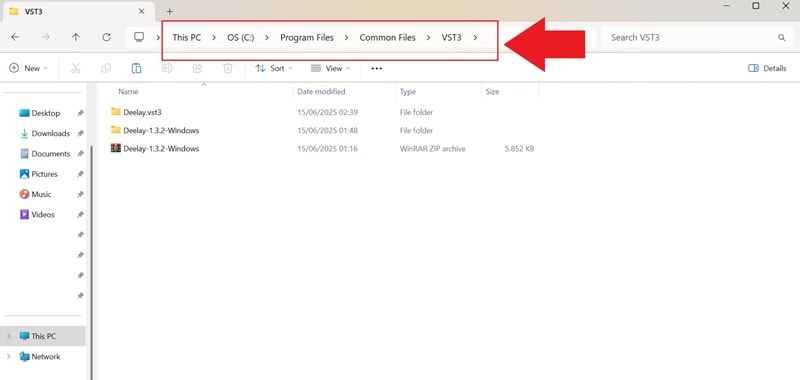This screenshot has width=800, height=380.
Task: Open the three-dot See more menu
Action: click(377, 68)
